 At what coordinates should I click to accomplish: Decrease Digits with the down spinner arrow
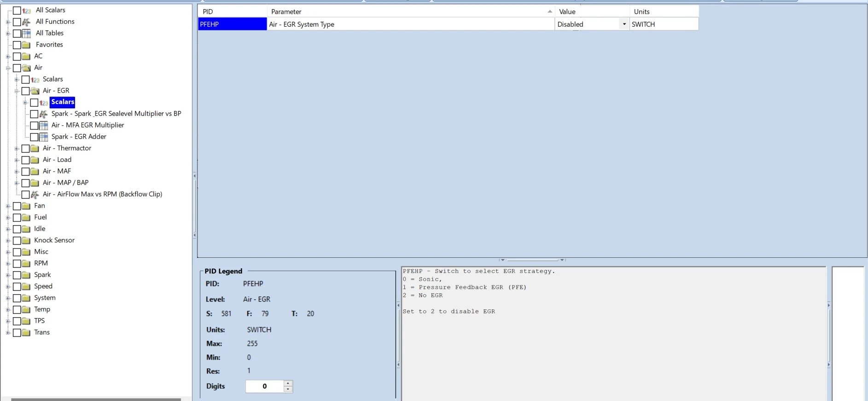tap(288, 389)
